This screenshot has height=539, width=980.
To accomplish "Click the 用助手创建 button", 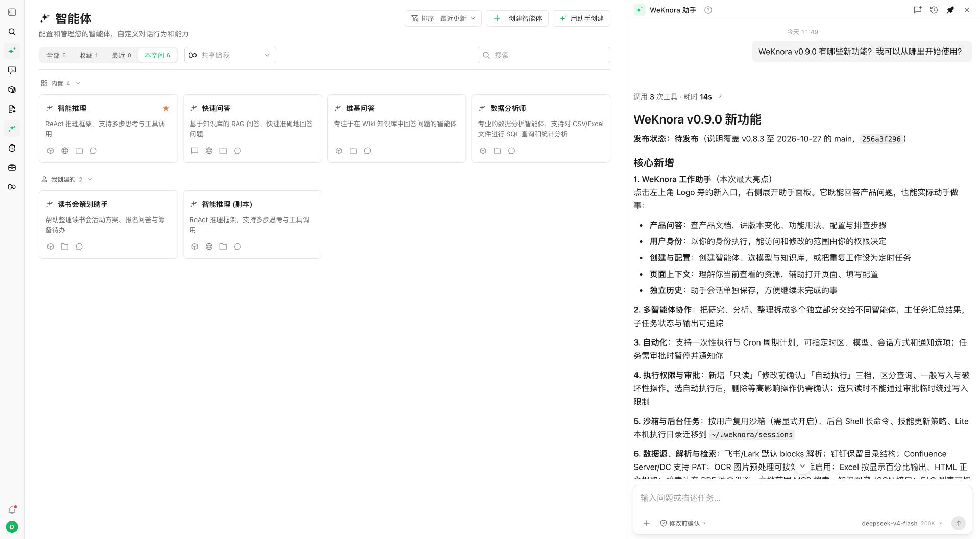I will pyautogui.click(x=581, y=18).
